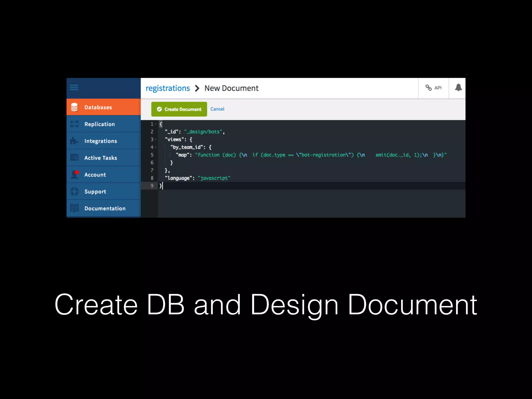This screenshot has width=532, height=399.
Task: Click the Create Document button
Action: point(179,109)
